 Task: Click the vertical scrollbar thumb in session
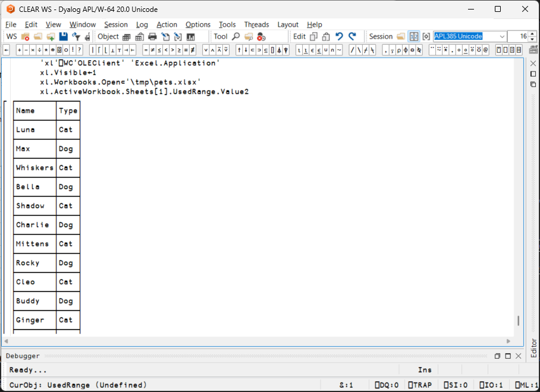click(x=519, y=321)
